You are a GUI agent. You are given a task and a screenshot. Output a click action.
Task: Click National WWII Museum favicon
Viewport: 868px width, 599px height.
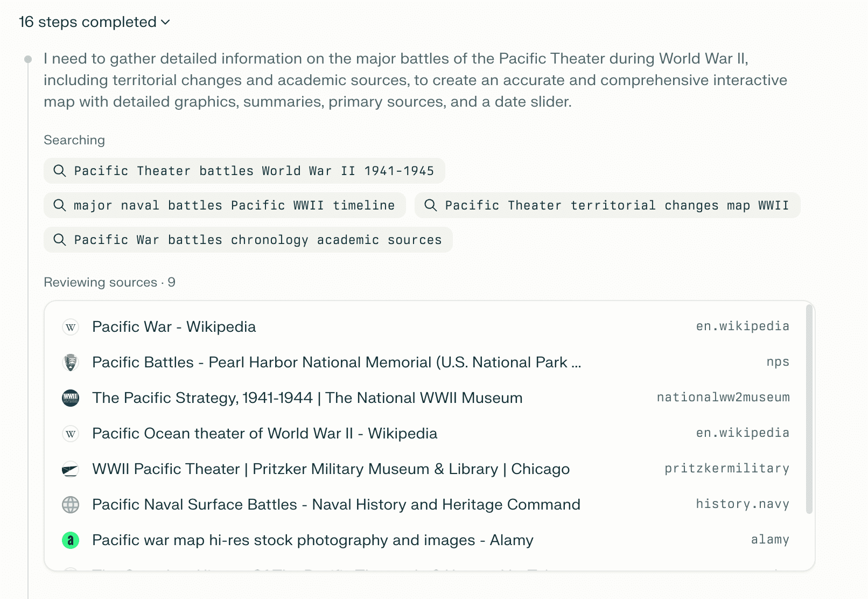pos(71,398)
